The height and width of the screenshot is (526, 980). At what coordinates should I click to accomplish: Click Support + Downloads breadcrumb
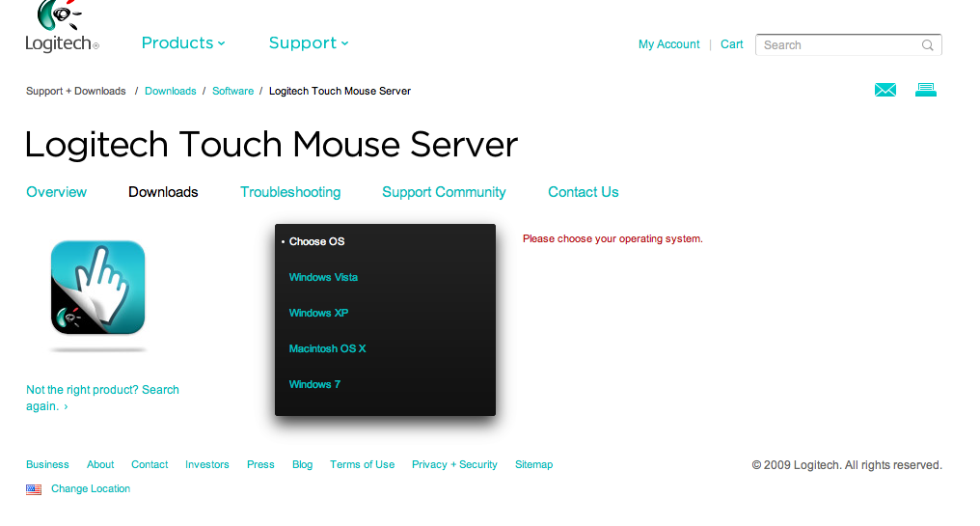[75, 91]
